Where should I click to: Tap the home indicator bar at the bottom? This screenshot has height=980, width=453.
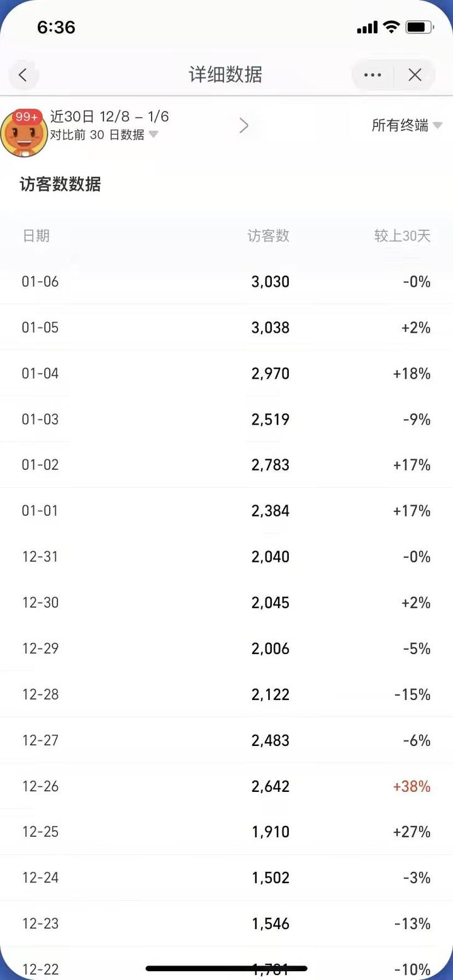(x=226, y=969)
